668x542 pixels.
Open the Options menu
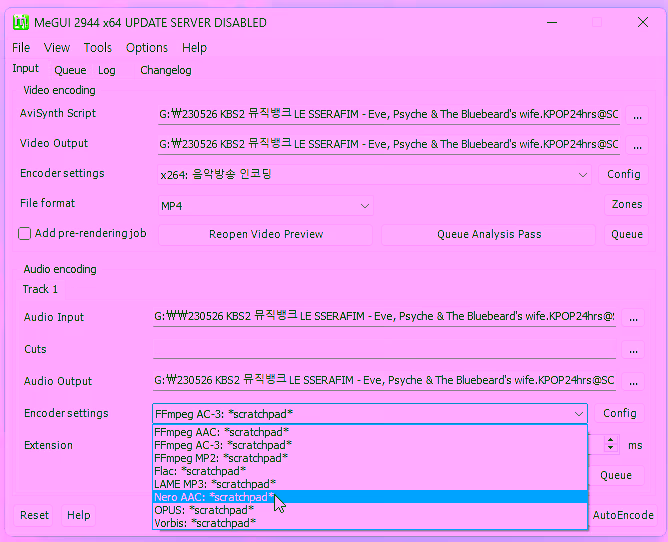147,48
